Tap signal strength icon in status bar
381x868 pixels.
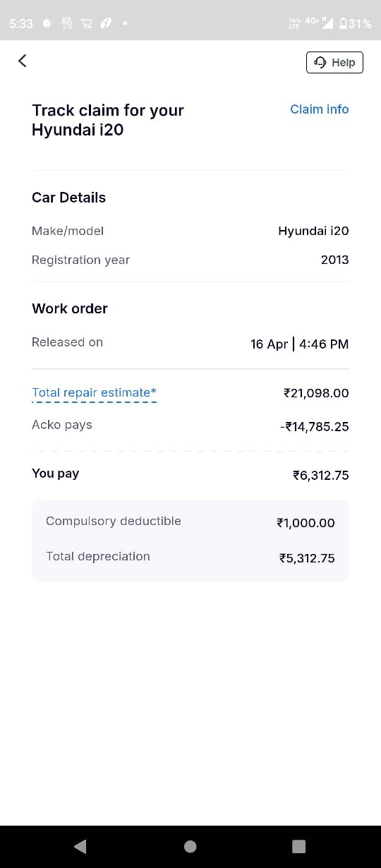pyautogui.click(x=327, y=23)
